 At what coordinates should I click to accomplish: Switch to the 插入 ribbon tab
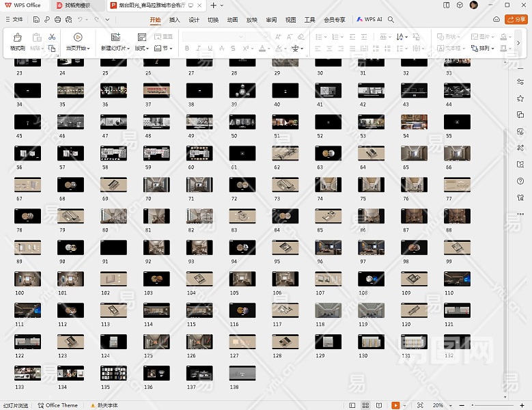pyautogui.click(x=174, y=20)
